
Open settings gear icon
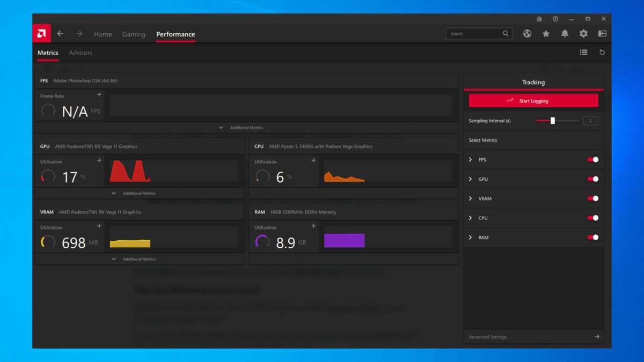583,33
